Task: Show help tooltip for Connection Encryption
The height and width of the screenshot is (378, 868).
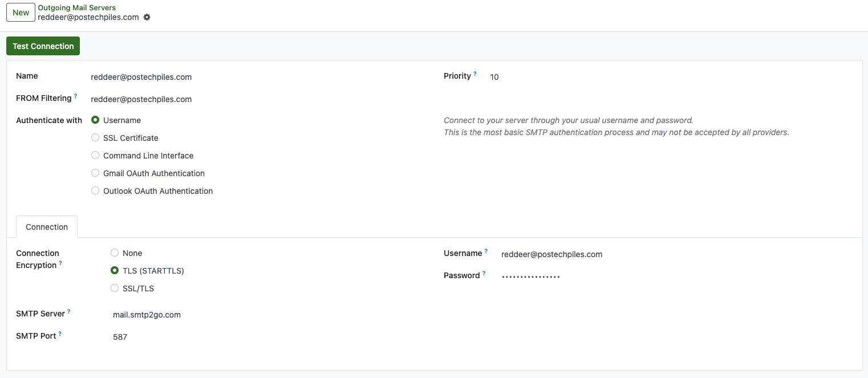Action: coord(60,263)
